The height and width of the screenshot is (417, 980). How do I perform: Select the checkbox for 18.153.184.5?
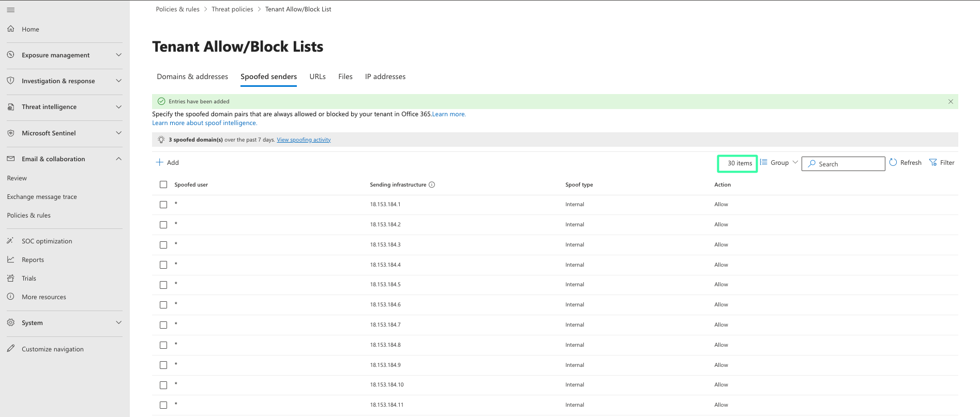[x=163, y=285]
